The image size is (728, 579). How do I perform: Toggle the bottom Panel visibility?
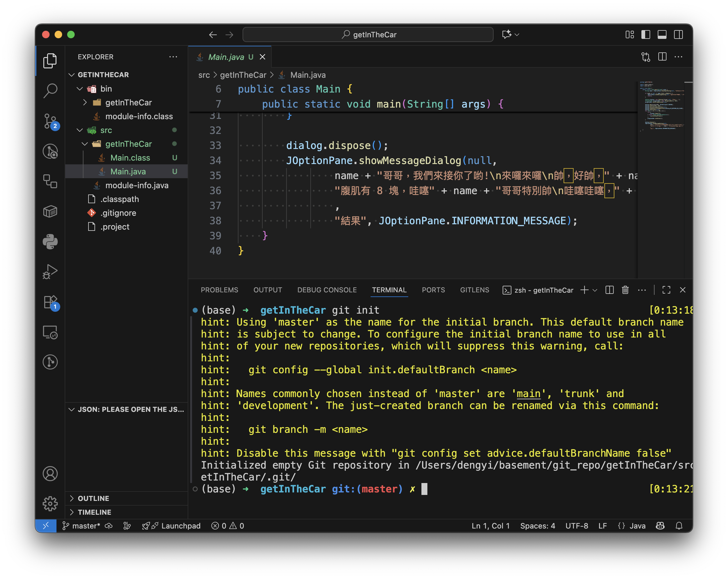[x=662, y=35]
